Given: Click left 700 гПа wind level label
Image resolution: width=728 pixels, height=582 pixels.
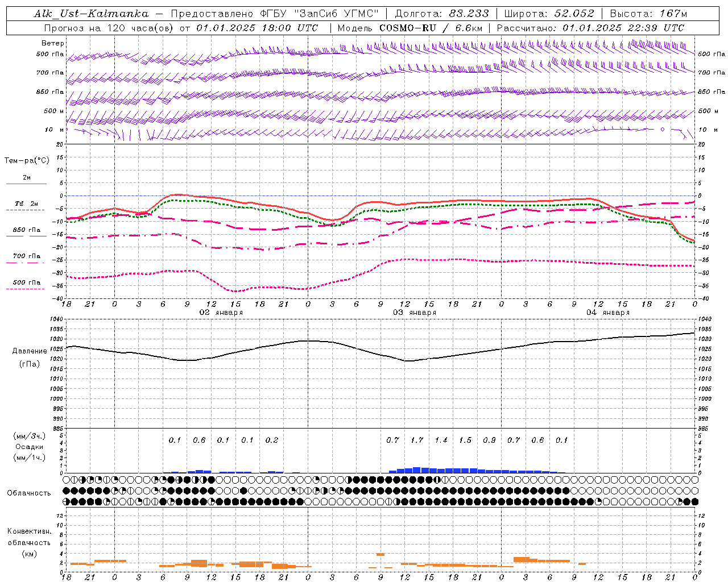Looking at the screenshot, I should coord(50,73).
